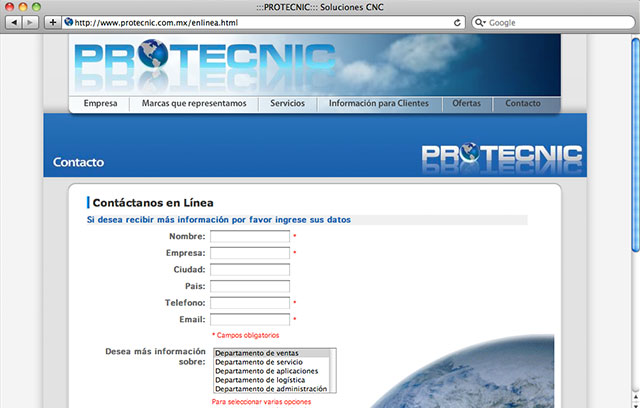This screenshot has height=408, width=640.
Task: Click the Contacto banner title
Action: 78,162
